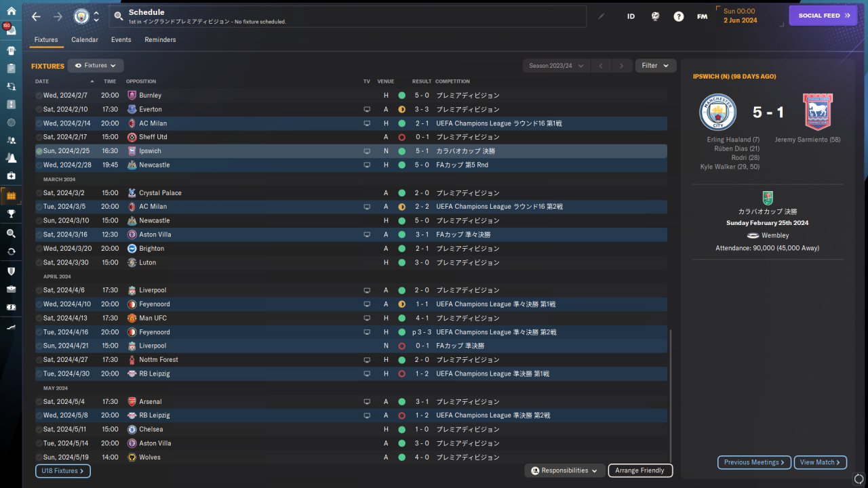Viewport: 868px width, 488px height.
Task: Go to previous season with left chevron
Action: (601, 66)
